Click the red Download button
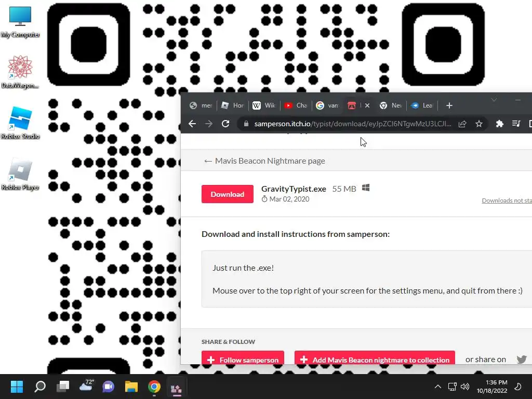532x399 pixels. coord(228,194)
